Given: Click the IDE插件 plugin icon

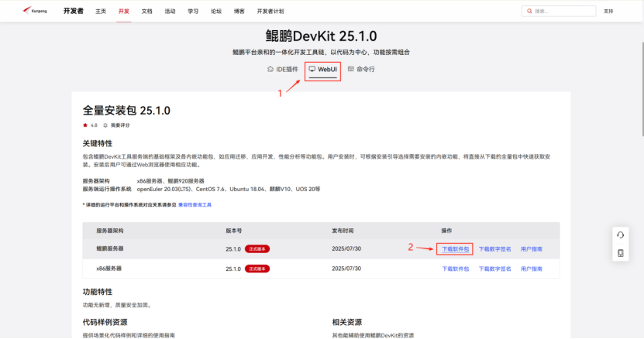Looking at the screenshot, I should (270, 69).
